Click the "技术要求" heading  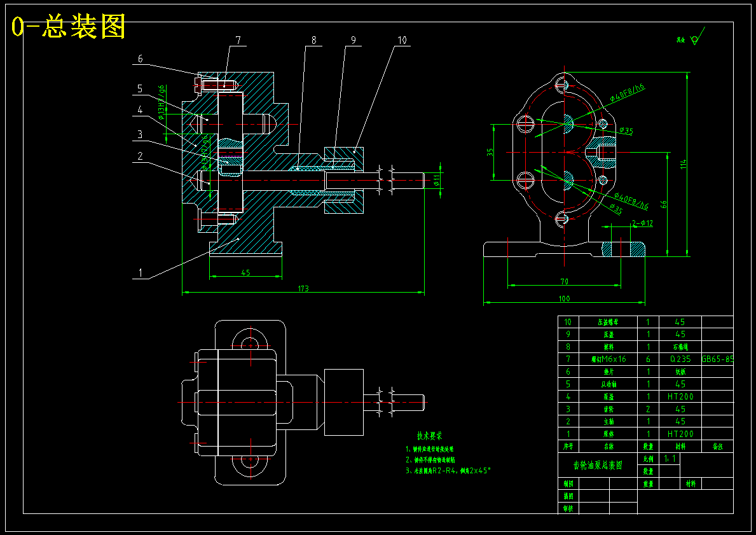pyautogui.click(x=430, y=436)
